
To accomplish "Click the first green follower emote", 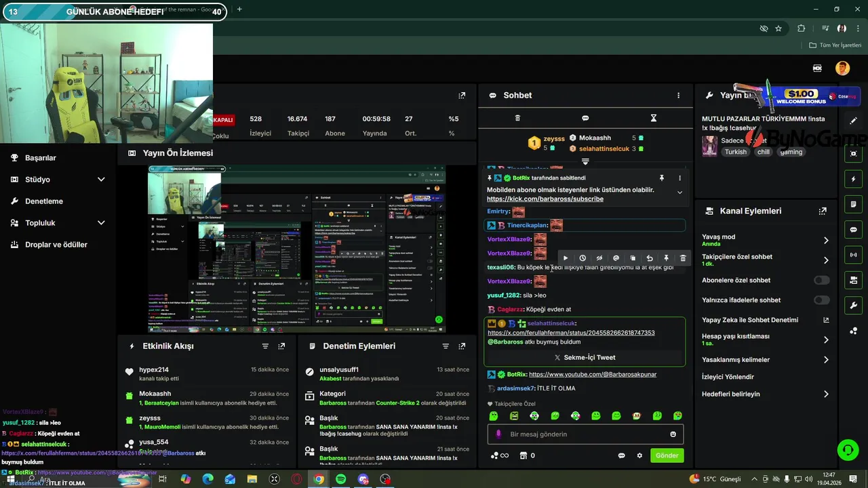I will pyautogui.click(x=494, y=415).
